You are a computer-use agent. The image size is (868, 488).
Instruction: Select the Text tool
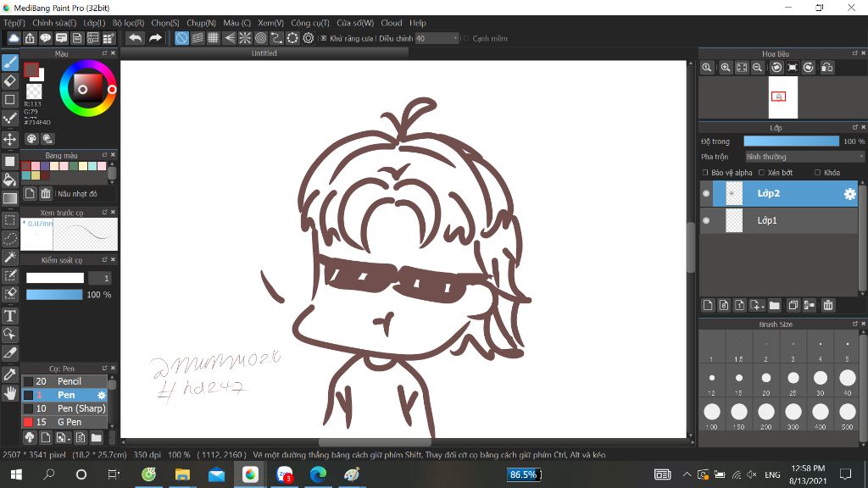click(10, 315)
